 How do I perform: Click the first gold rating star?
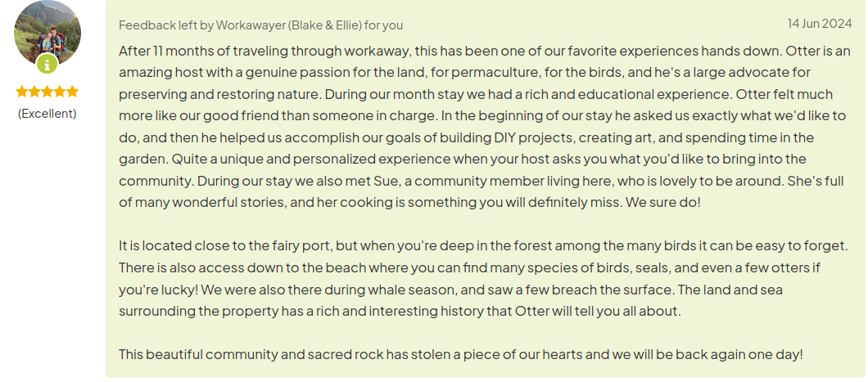[x=22, y=92]
